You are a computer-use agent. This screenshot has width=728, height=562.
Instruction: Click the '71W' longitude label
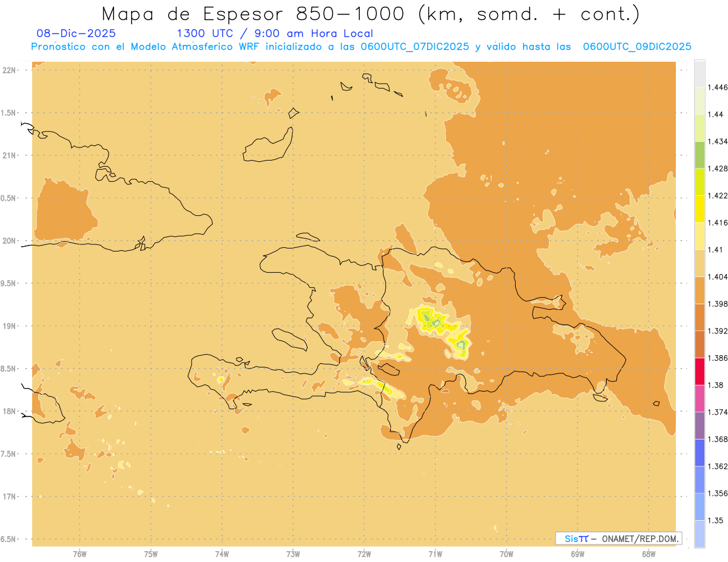click(435, 554)
